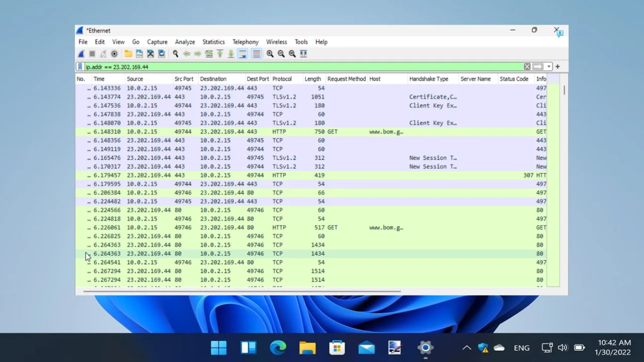Select the packet at time 6.226061
644x362 pixels.
pyautogui.click(x=311, y=228)
